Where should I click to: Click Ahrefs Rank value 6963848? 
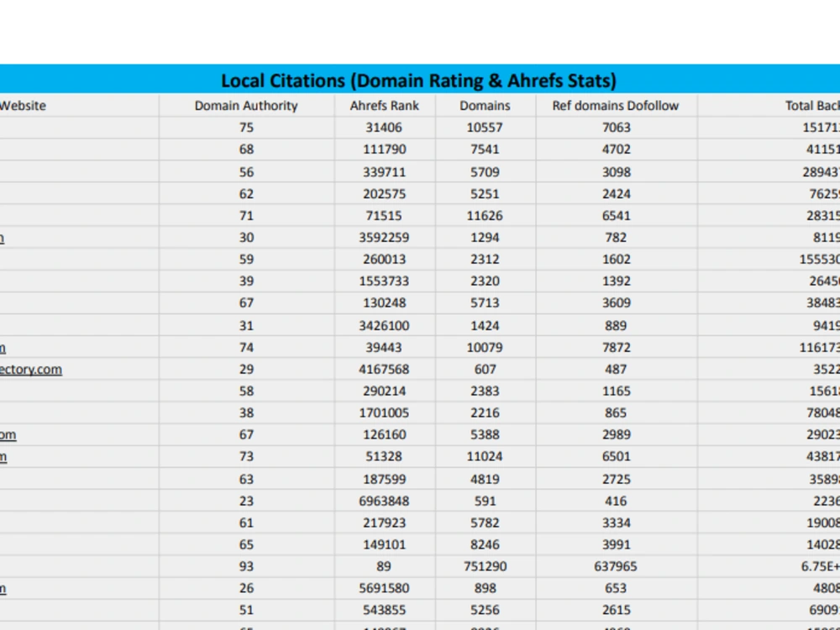click(384, 501)
